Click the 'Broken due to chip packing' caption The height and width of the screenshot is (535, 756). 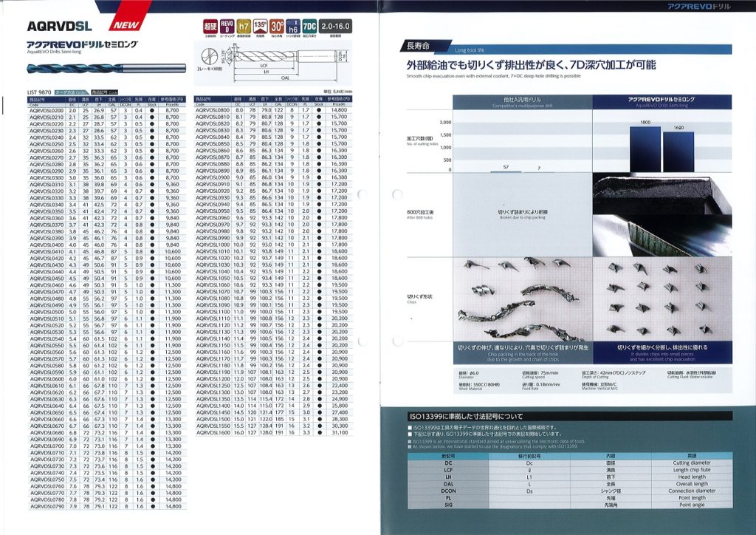click(x=523, y=217)
